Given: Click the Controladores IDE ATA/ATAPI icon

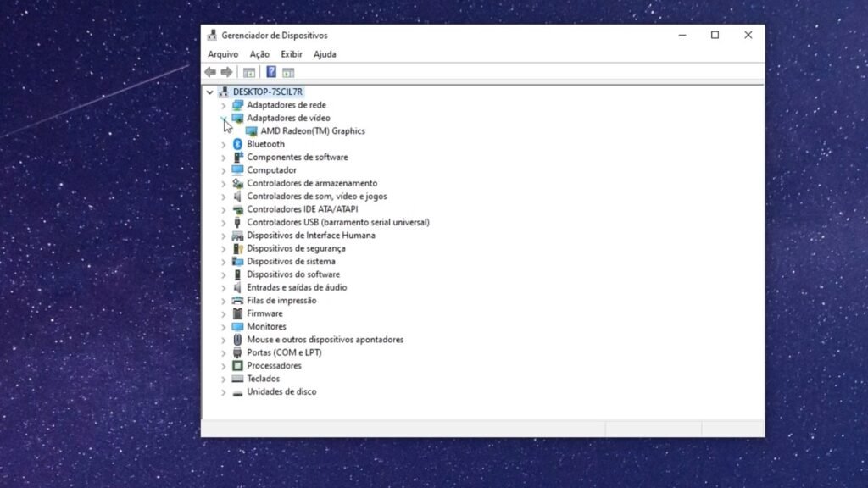Looking at the screenshot, I should (237, 209).
